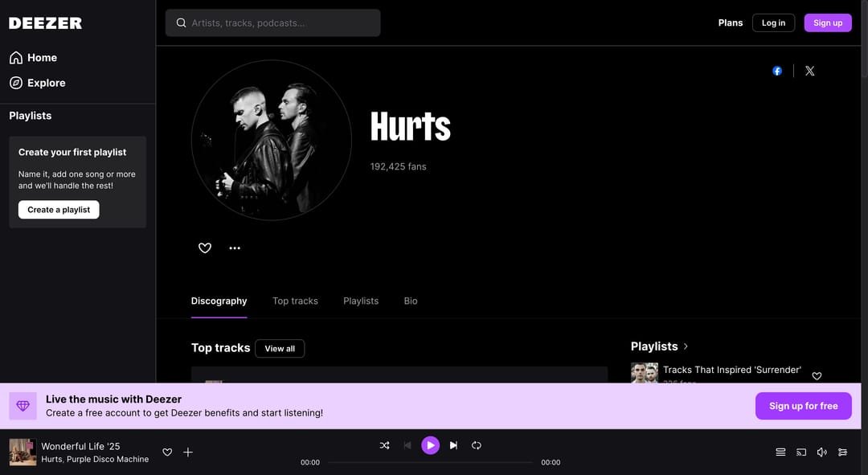
Task: Click the Sign up button
Action: [828, 23]
